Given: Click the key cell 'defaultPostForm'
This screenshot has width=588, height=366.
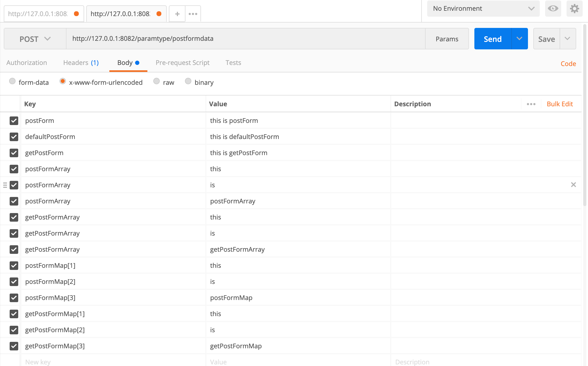Looking at the screenshot, I should [x=114, y=137].
